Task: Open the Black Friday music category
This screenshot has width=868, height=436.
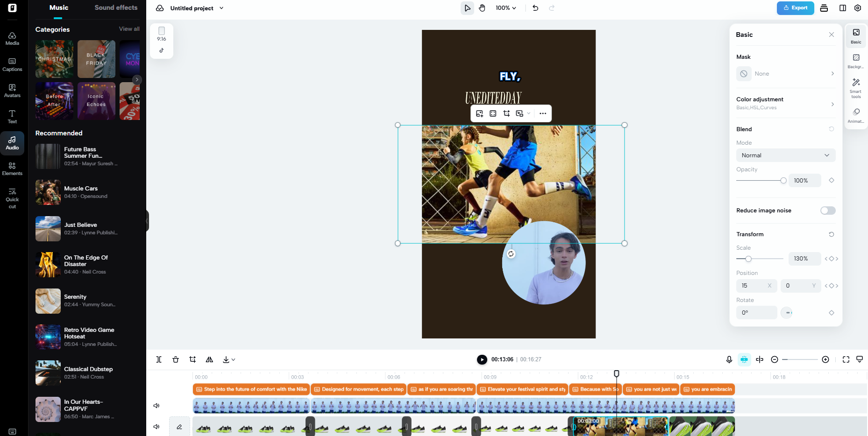Action: [x=96, y=59]
